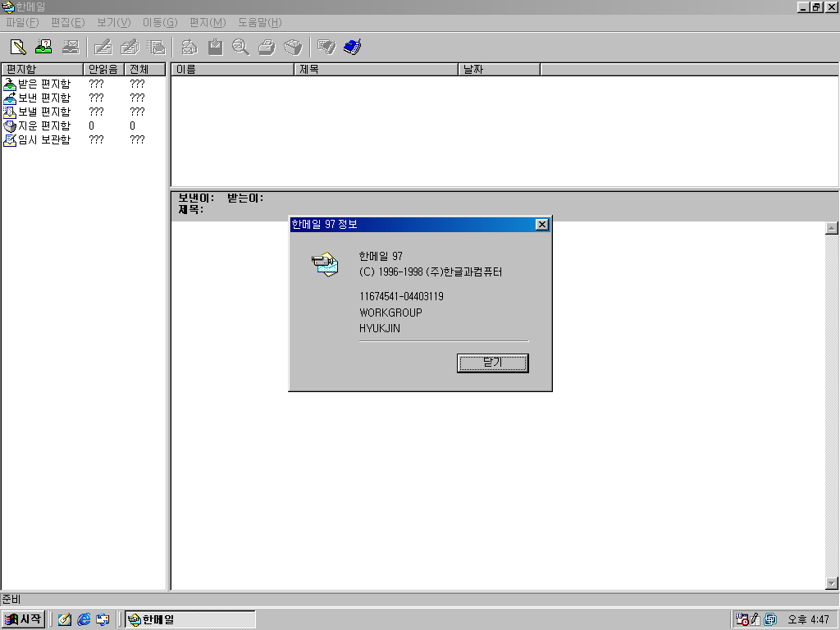Click the reply to sender toolbar icon
The width and height of the screenshot is (840, 630).
[103, 47]
